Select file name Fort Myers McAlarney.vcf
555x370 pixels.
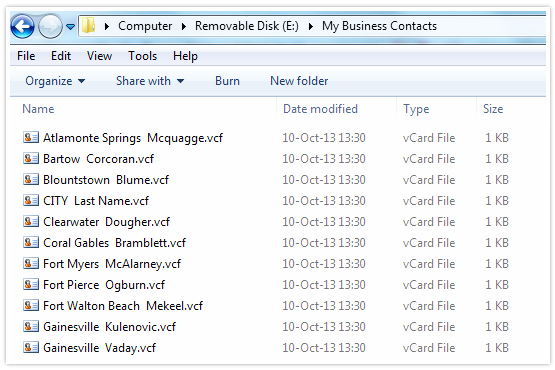(112, 264)
